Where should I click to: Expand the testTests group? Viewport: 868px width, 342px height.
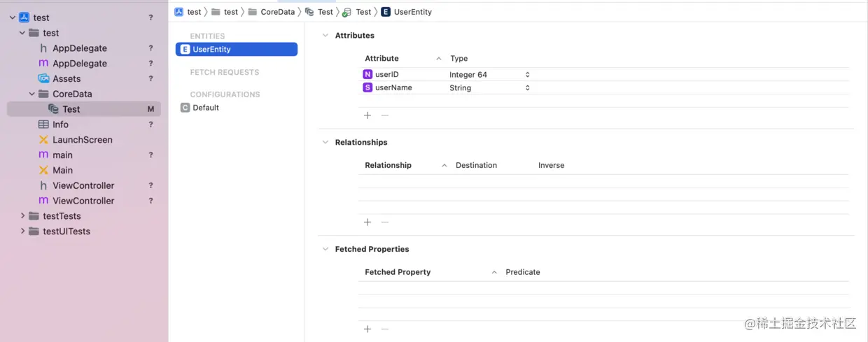click(x=22, y=216)
